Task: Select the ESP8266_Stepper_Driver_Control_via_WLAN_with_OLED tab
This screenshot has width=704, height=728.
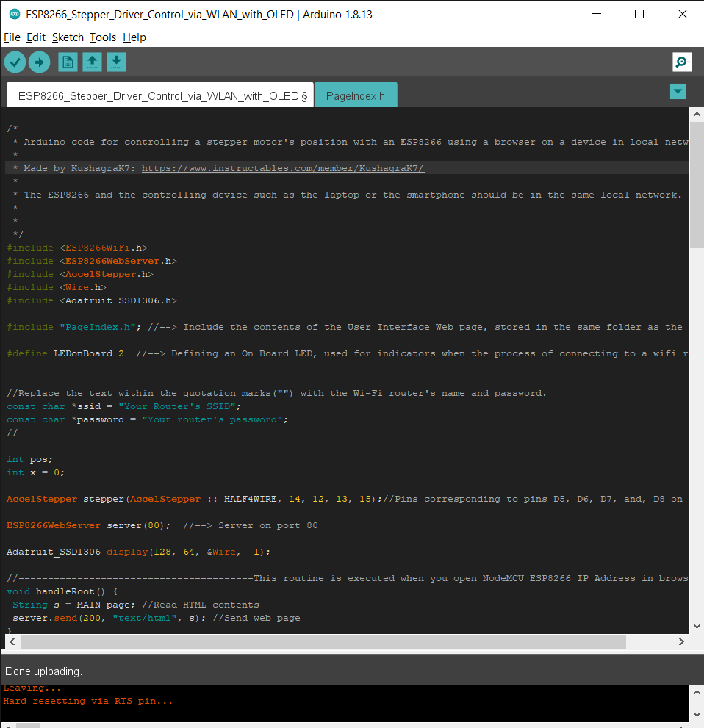Action: pos(159,95)
